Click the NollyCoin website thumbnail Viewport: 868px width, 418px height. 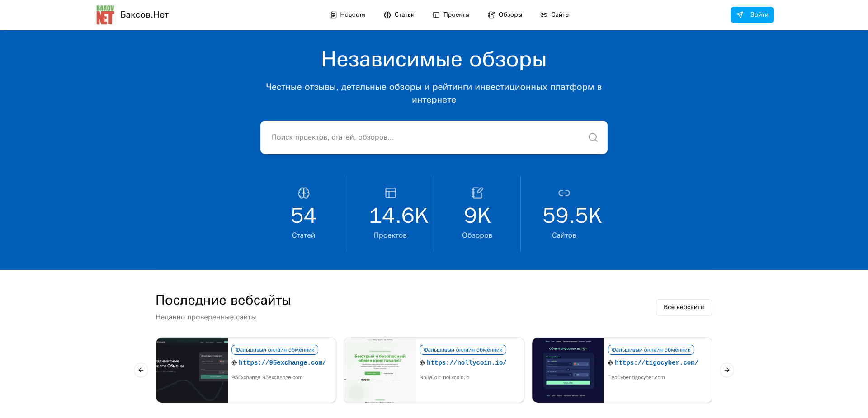(380, 370)
